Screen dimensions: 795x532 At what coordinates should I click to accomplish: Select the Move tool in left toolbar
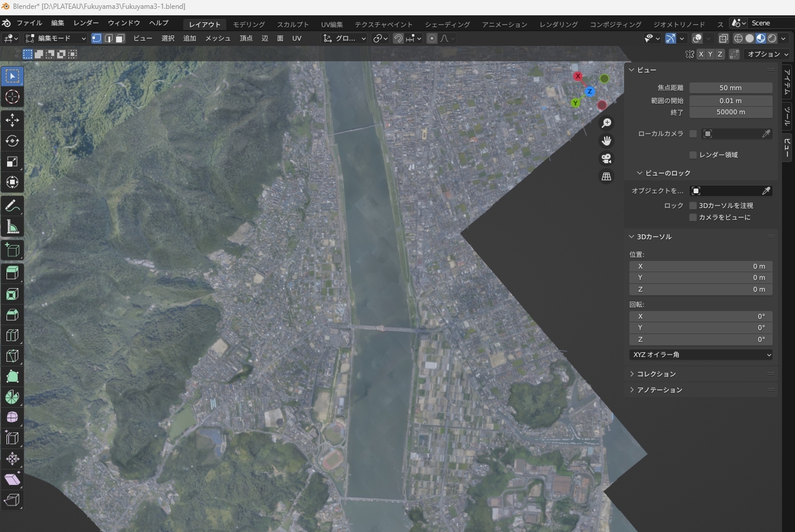tap(12, 120)
